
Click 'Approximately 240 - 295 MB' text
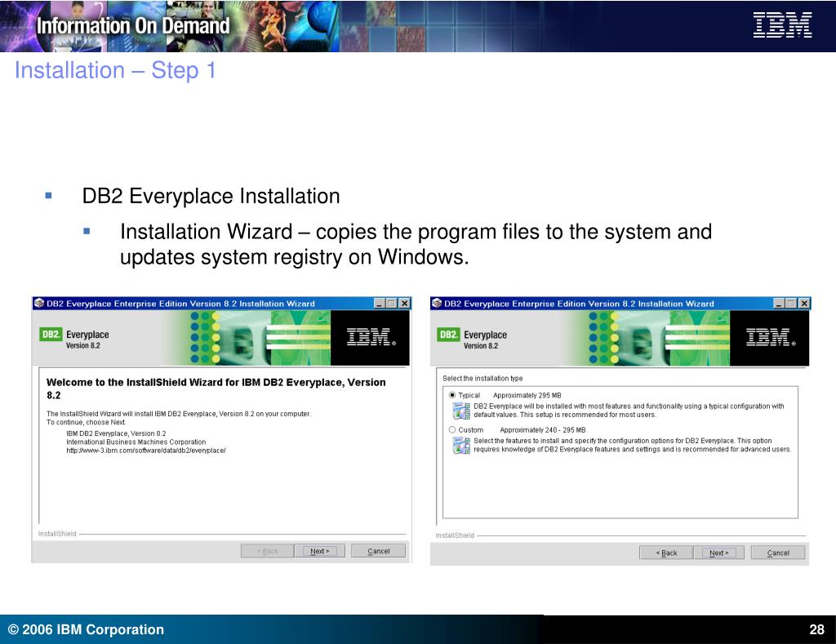click(543, 430)
